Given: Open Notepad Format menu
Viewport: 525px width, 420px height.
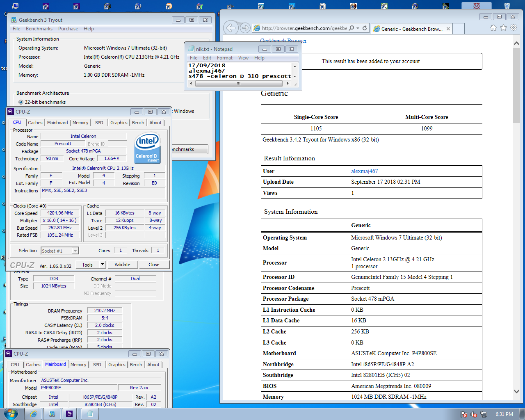Looking at the screenshot, I should (x=225, y=58).
